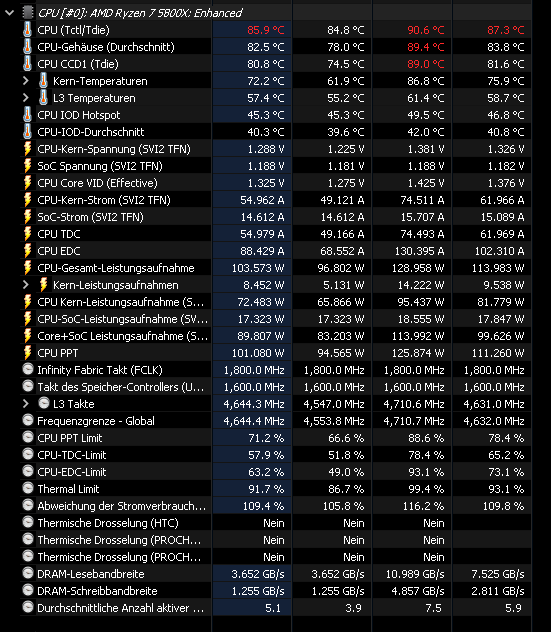Viewport: 551px width, 632px height.
Task: Click the 99.4 % Thermal Limit maximum
Action: pyautogui.click(x=426, y=489)
